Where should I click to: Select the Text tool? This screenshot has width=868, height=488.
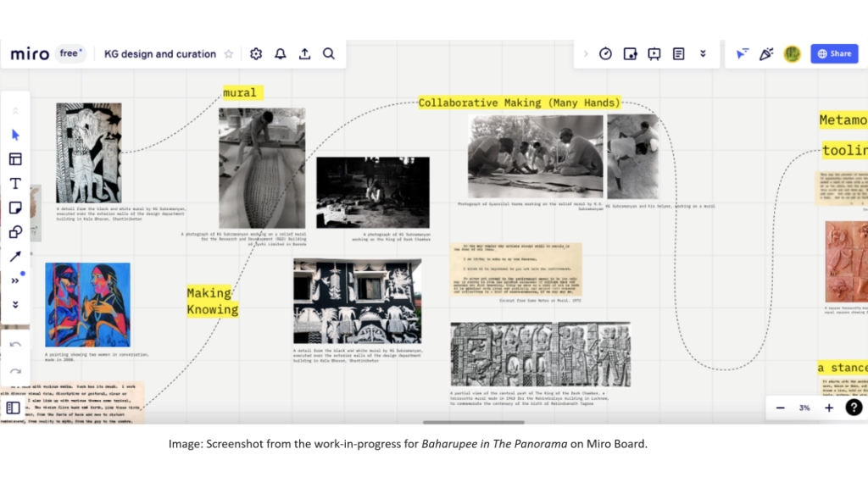coord(15,184)
